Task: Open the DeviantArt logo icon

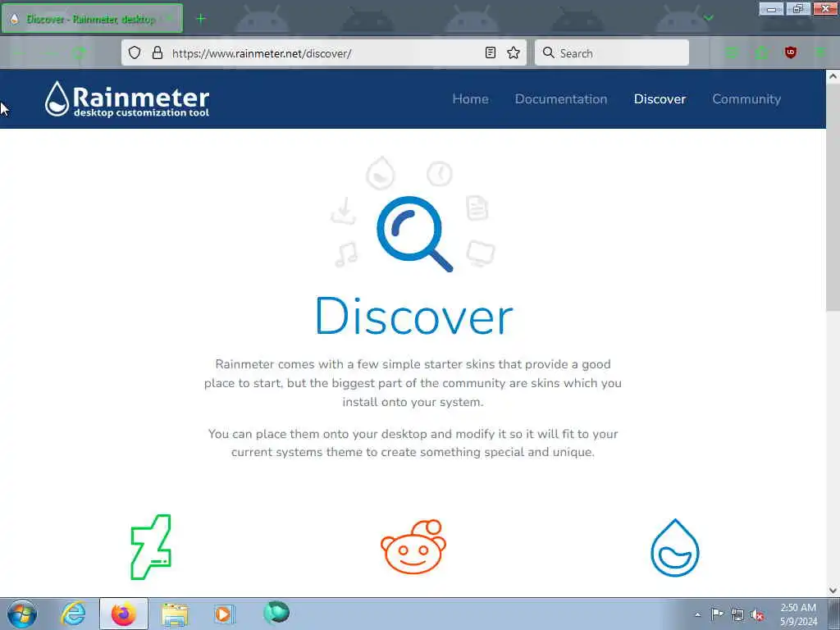Action: [151, 547]
